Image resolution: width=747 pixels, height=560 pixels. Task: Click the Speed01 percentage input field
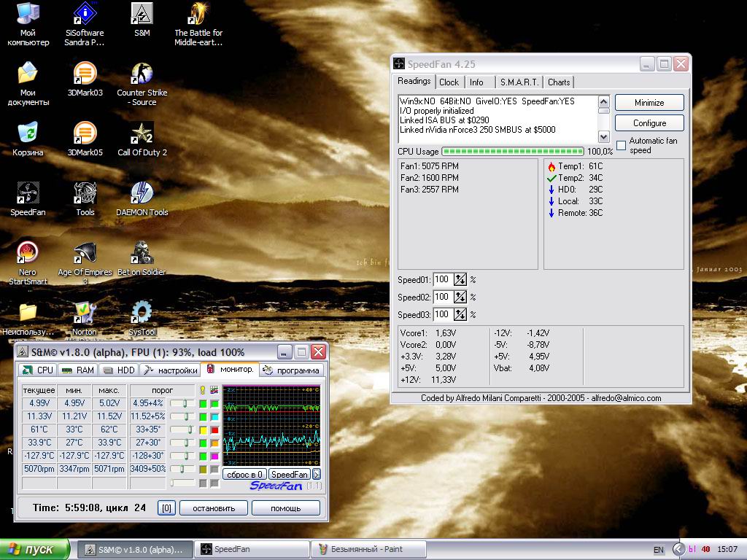[x=443, y=279]
